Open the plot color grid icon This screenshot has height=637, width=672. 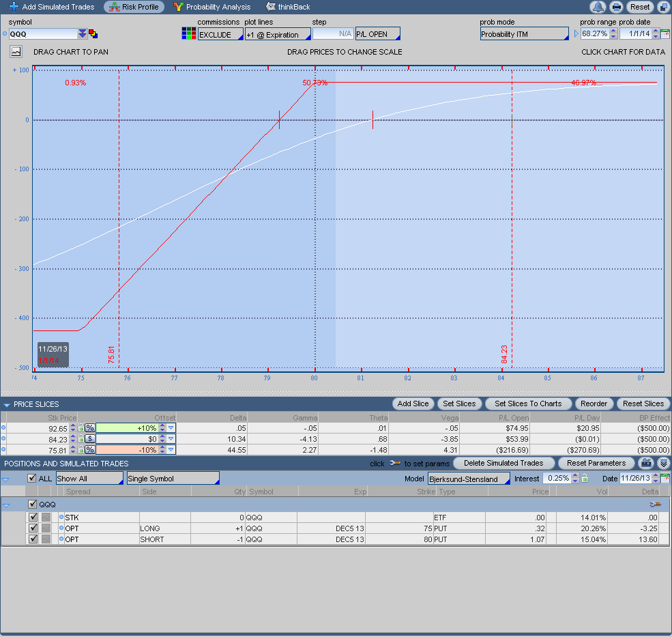pyautogui.click(x=188, y=33)
